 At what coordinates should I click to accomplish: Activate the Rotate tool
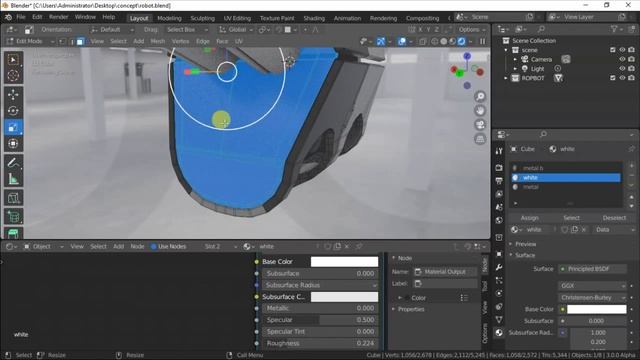pos(13,111)
